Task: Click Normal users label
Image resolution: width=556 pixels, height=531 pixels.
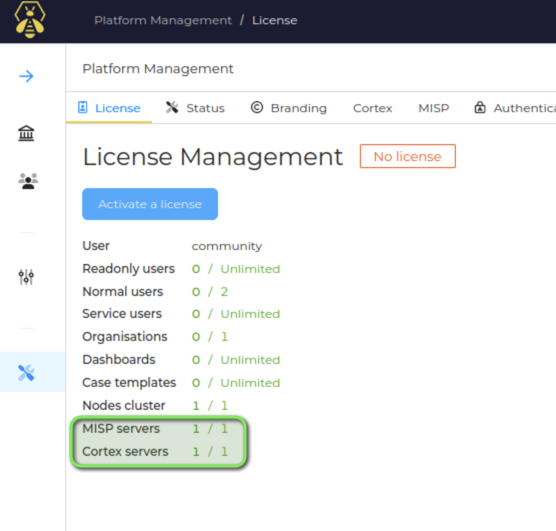Action: [x=123, y=291]
